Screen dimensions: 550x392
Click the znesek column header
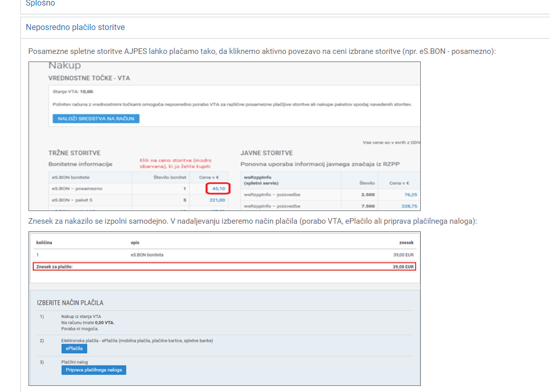pos(406,243)
